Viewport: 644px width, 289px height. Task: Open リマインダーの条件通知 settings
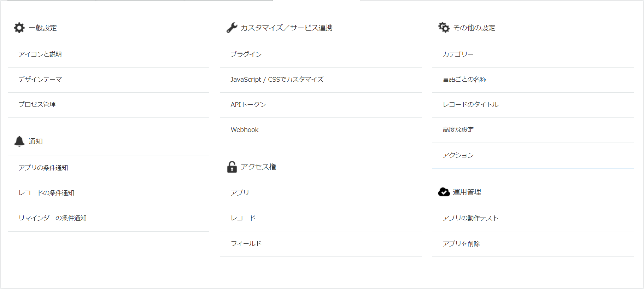click(x=109, y=218)
